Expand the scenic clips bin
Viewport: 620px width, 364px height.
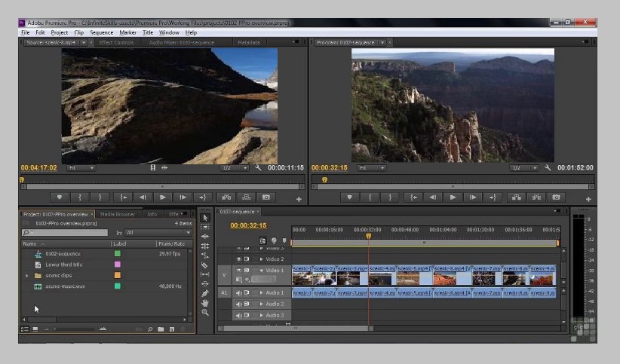point(28,275)
